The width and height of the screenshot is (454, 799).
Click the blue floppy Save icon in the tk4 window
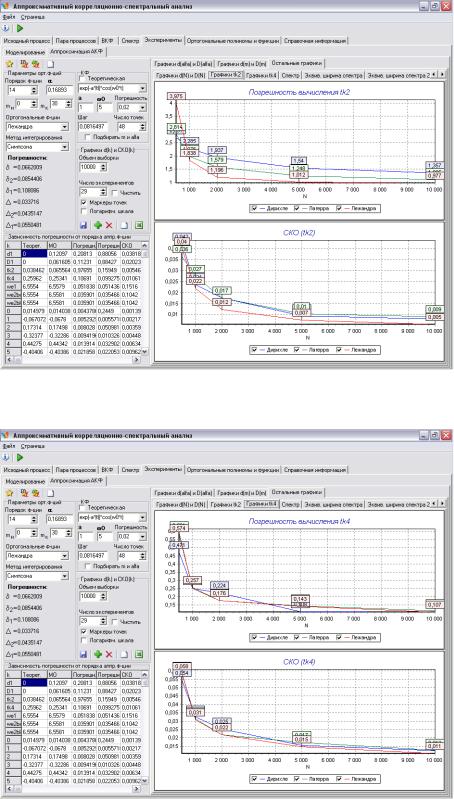(x=84, y=654)
